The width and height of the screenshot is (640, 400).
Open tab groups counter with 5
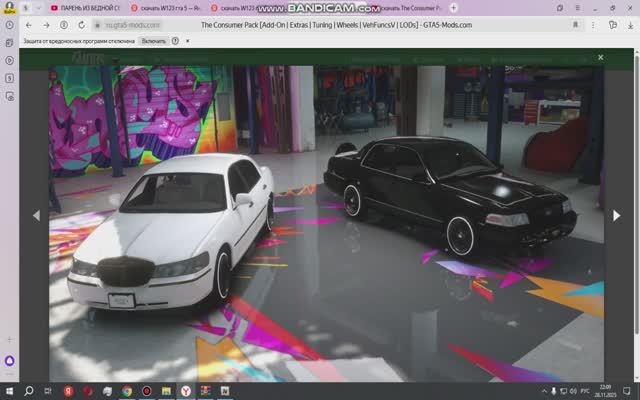pos(25,8)
